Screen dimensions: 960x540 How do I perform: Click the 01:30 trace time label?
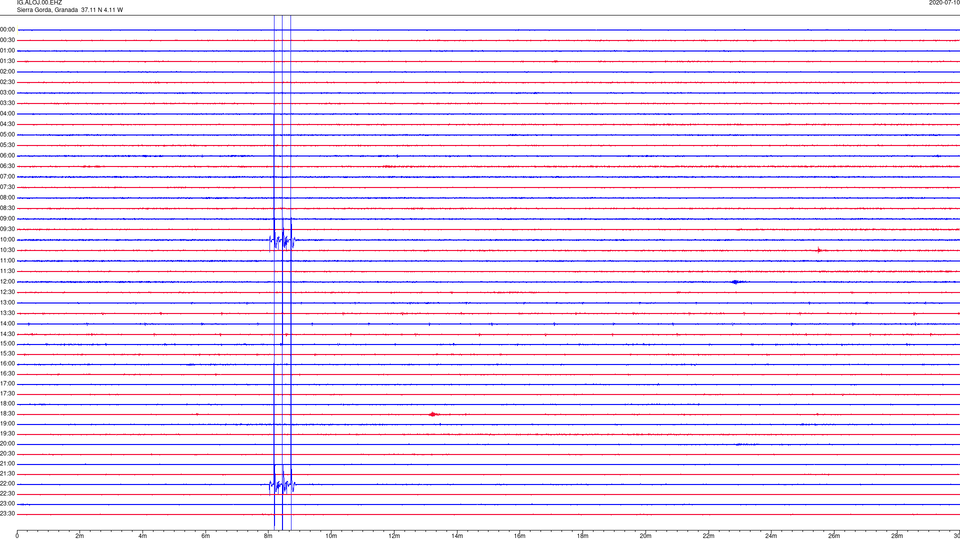(7, 61)
